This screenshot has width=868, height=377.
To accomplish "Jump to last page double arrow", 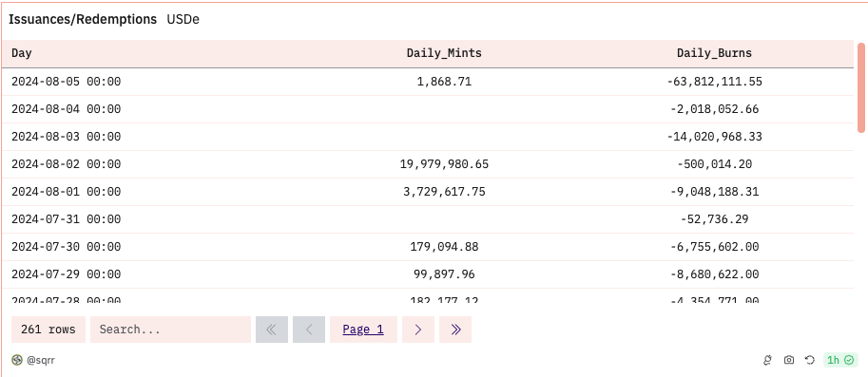I will click(x=455, y=330).
